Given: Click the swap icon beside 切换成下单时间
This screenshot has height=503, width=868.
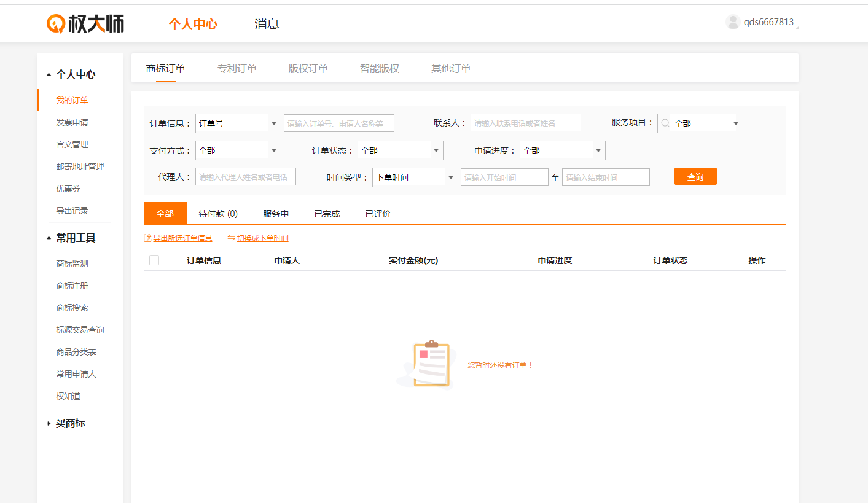Looking at the screenshot, I should click(231, 238).
